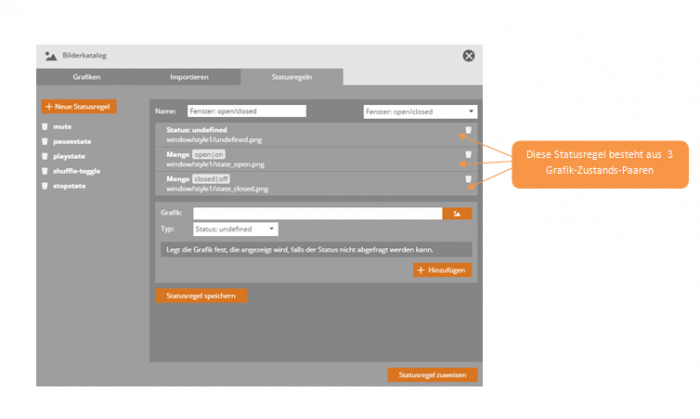Remove the open|on graphic entry

[467, 155]
